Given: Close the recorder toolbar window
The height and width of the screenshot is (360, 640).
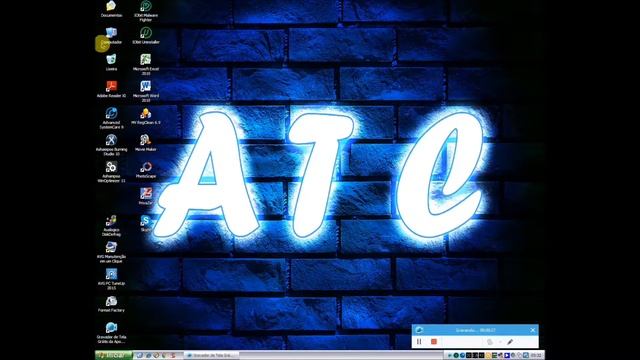Looking at the screenshot, I should (x=533, y=330).
